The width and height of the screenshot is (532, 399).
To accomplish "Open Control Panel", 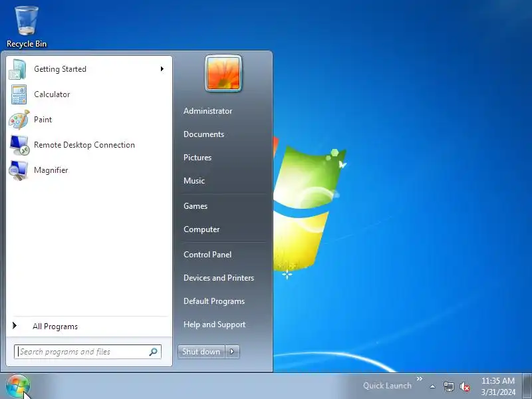I will pyautogui.click(x=207, y=255).
